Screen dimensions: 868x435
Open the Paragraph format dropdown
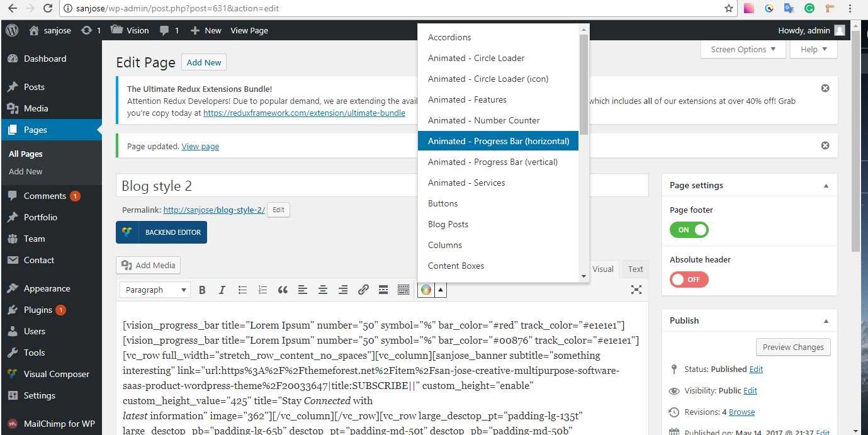coord(155,290)
